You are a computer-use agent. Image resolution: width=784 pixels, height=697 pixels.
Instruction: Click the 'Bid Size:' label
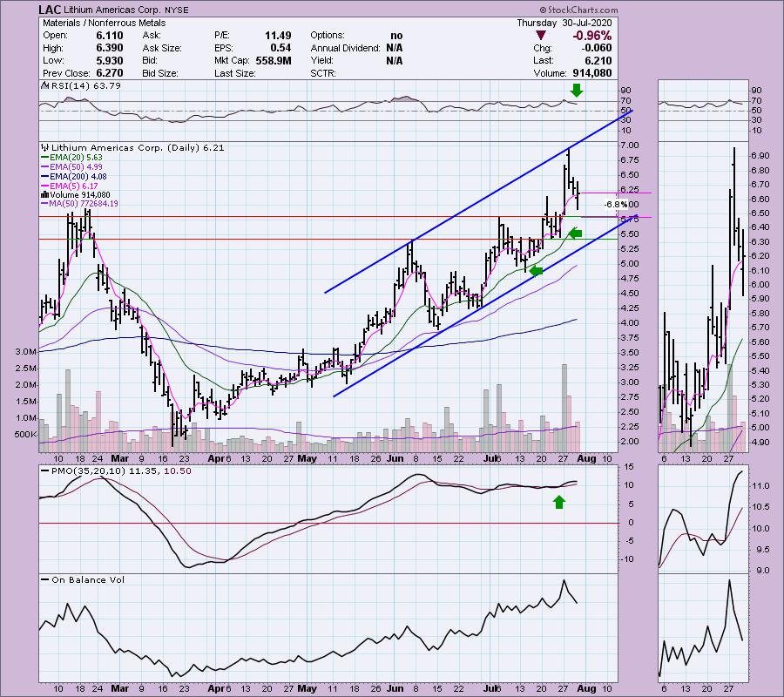click(160, 73)
